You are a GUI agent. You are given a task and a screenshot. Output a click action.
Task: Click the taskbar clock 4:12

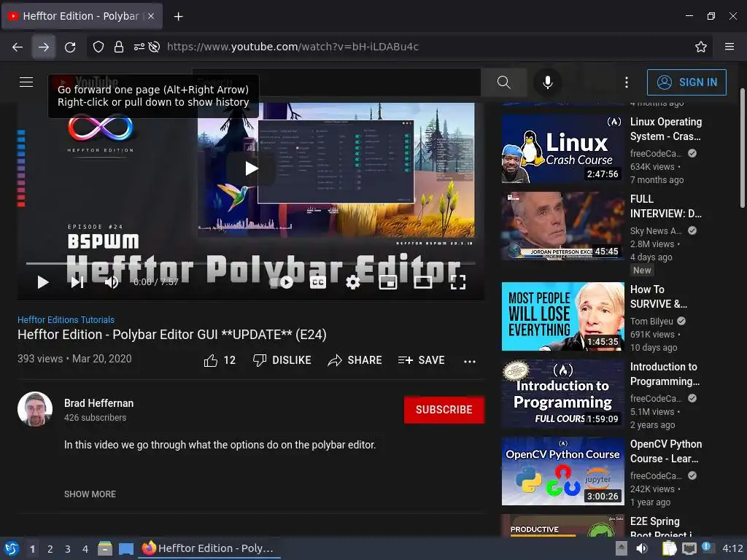(x=732, y=548)
